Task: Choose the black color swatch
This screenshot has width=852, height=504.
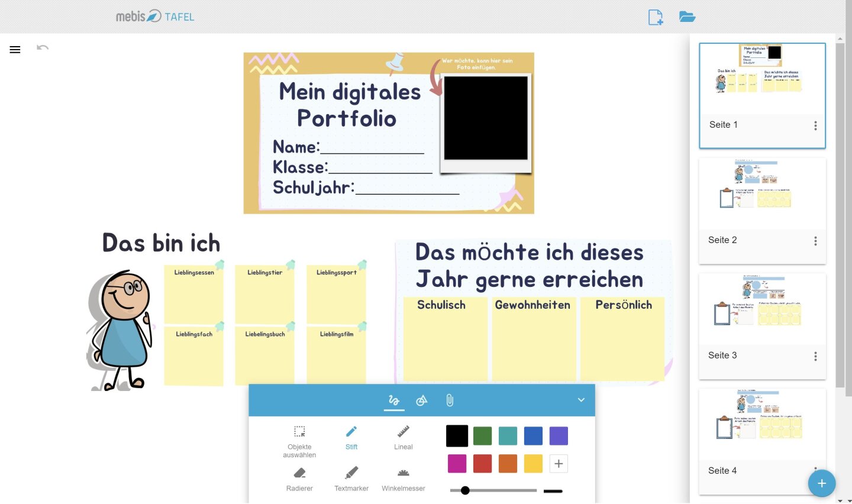Action: coord(457,436)
